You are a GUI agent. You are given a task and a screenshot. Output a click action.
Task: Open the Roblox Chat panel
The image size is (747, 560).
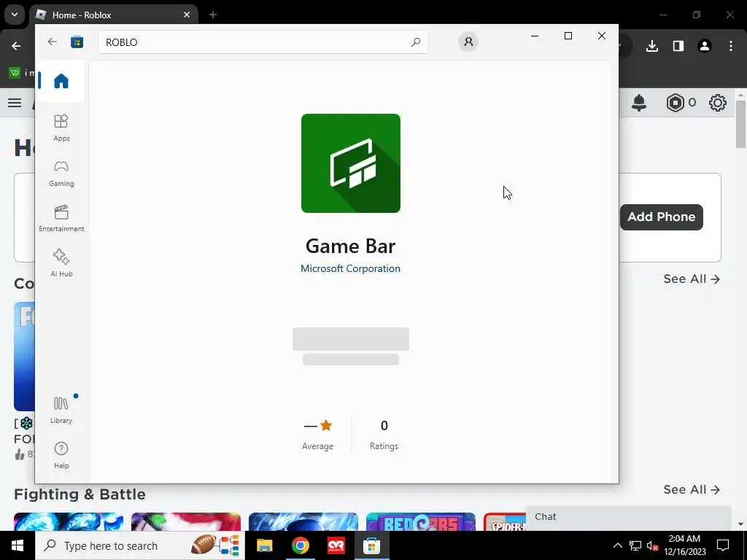(628, 517)
